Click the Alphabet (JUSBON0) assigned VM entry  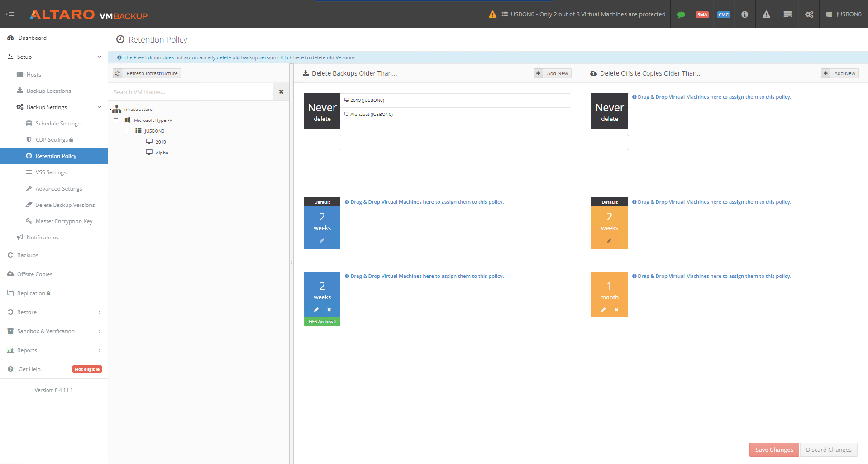368,115
